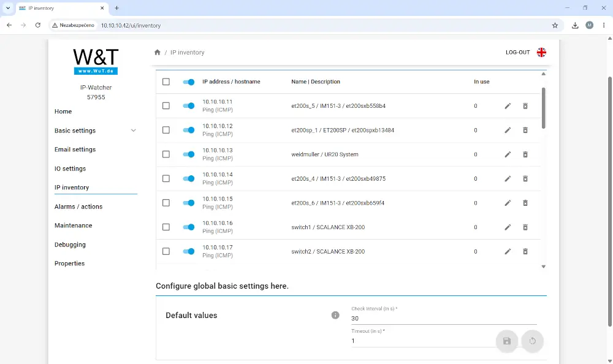The height and width of the screenshot is (364, 613).
Task: Edit the et200sp_1 row via pencil icon
Action: 508,130
